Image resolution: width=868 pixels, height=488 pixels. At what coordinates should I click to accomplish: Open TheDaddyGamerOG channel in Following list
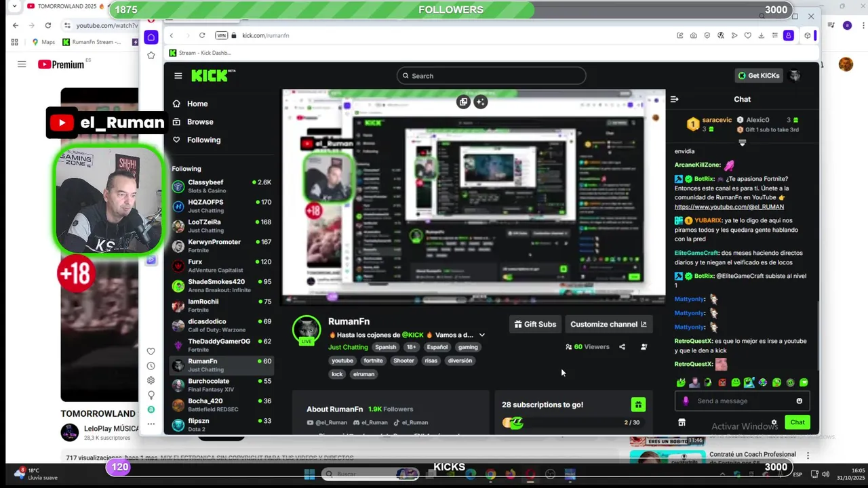[x=221, y=345]
